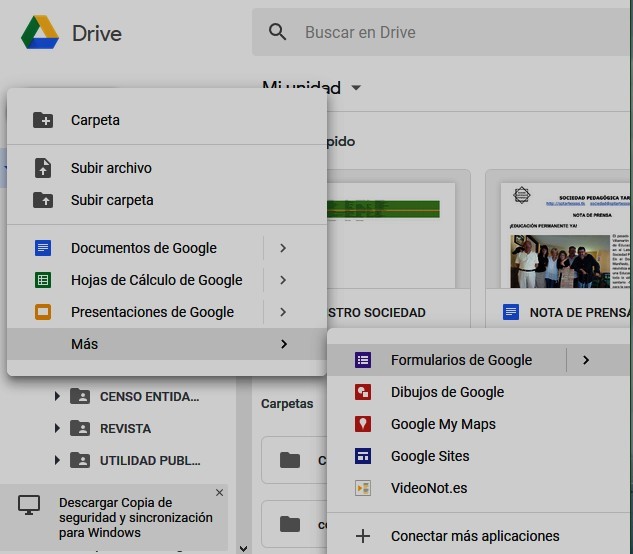
Task: Click the VideoNot.es app icon
Action: tap(363, 488)
